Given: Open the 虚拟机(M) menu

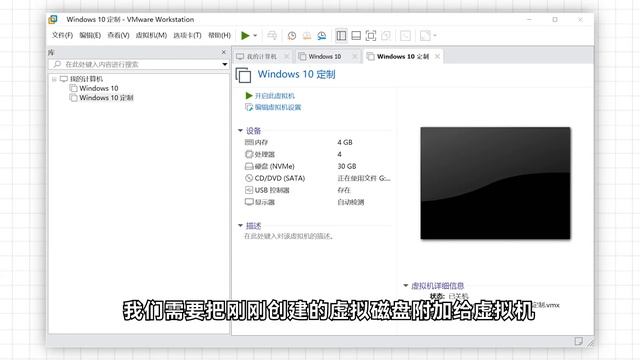Looking at the screenshot, I should [151, 36].
